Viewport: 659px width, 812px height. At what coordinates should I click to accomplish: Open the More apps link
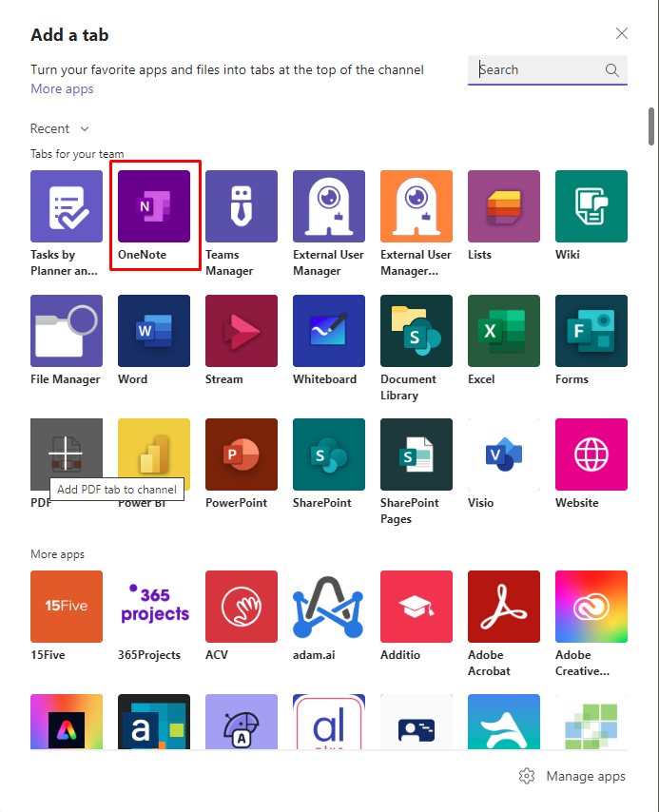tap(62, 88)
